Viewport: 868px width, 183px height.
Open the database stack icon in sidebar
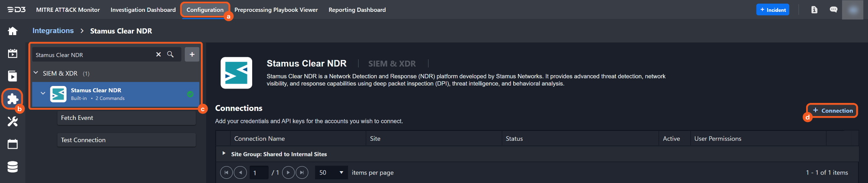tap(13, 167)
